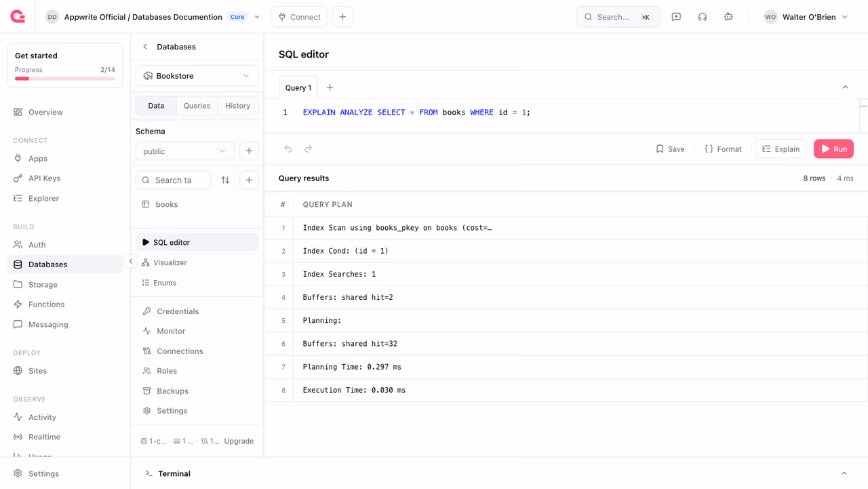
Task: Open Enums
Action: point(197,283)
